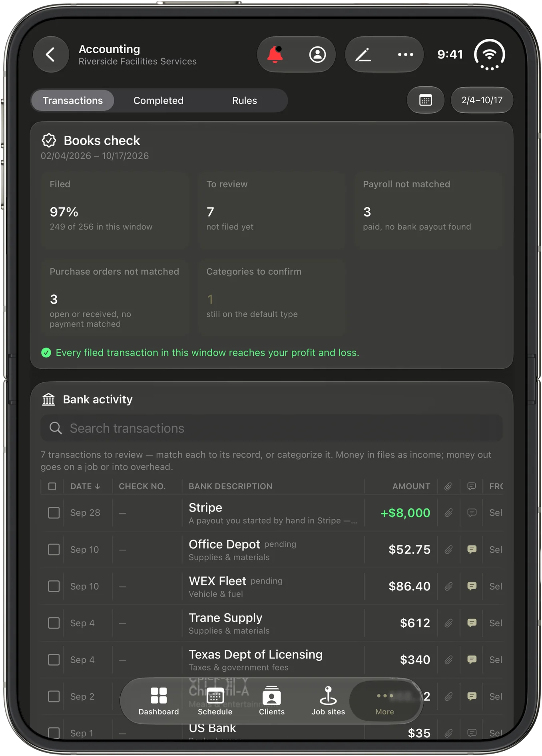Open Sel dropdown in Trane Supply row

click(496, 623)
